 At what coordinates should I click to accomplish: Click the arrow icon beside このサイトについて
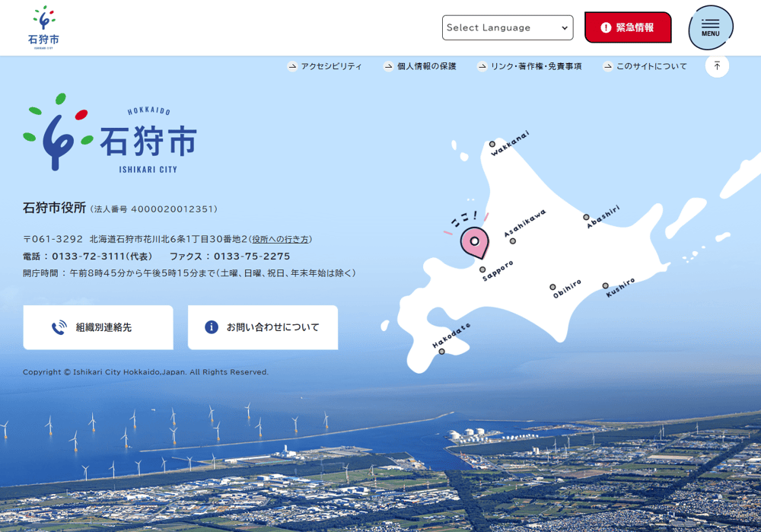608,66
